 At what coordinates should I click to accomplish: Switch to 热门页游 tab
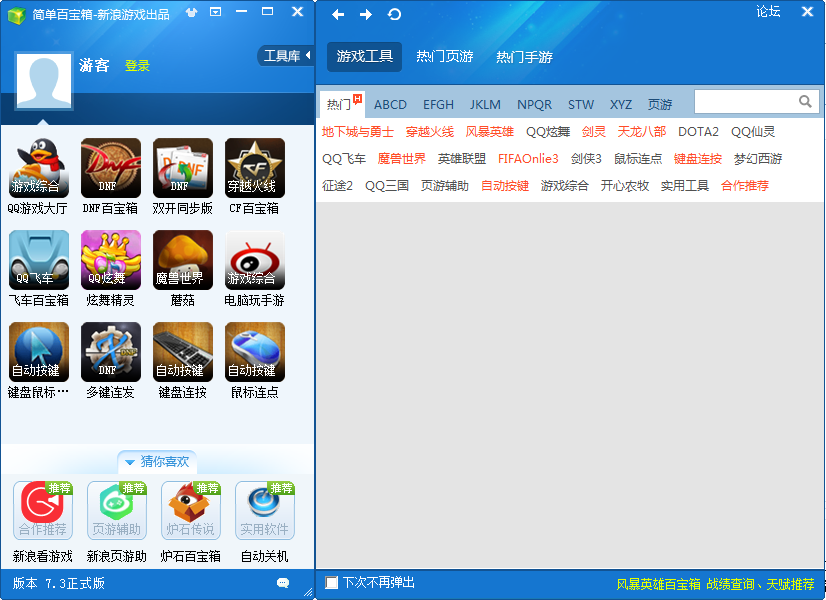pyautogui.click(x=445, y=56)
